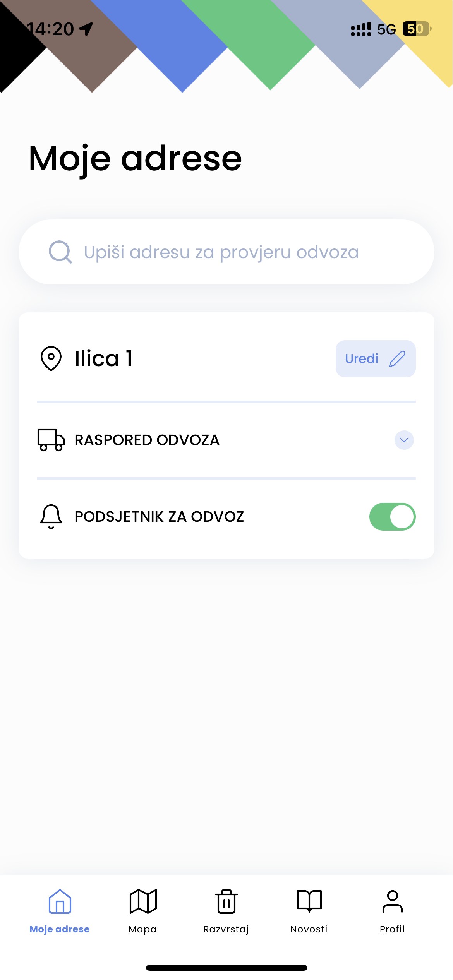The width and height of the screenshot is (453, 980).
Task: Expand the RASPORED ODVOZA row label
Action: tap(147, 440)
